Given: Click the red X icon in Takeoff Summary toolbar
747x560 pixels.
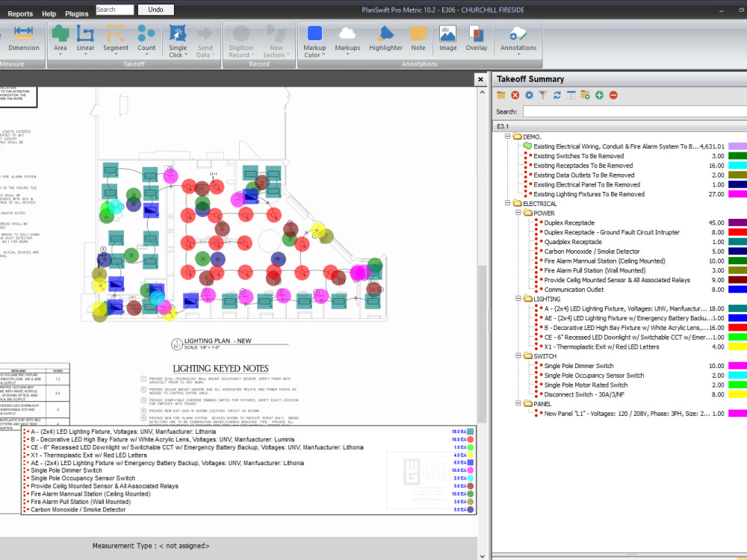Looking at the screenshot, I should tap(515, 96).
